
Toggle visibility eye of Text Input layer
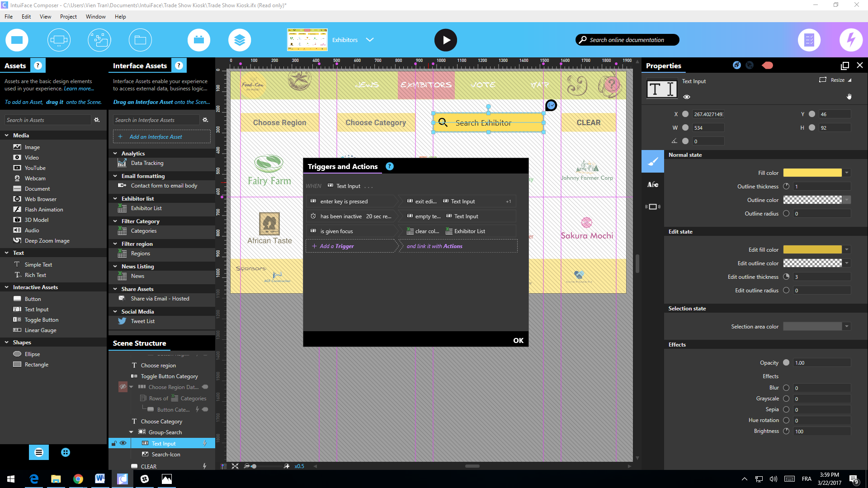click(x=123, y=443)
